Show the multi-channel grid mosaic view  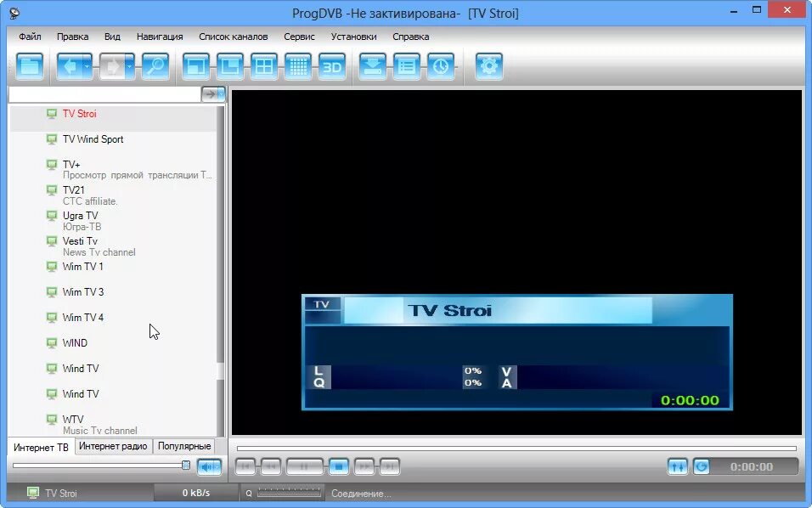(298, 66)
